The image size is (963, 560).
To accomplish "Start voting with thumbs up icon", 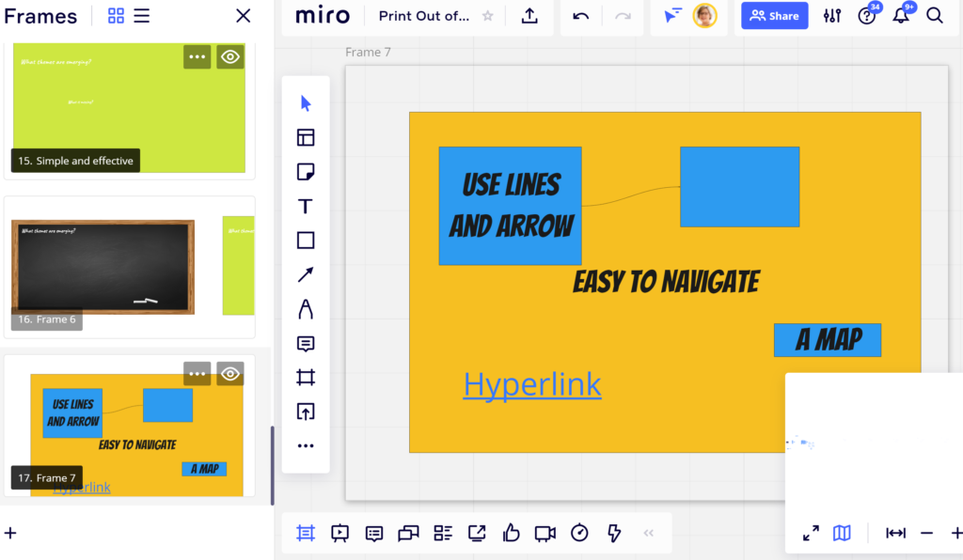I will coord(511,533).
